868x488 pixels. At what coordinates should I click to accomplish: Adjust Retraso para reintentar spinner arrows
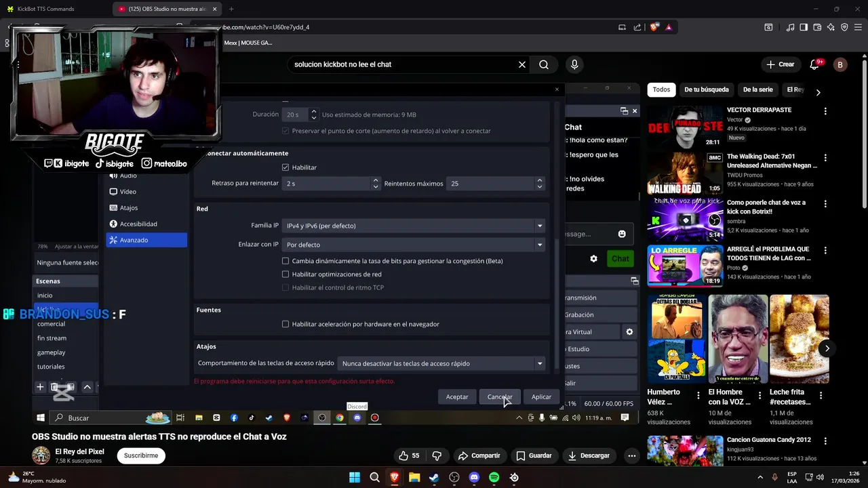[x=375, y=184]
